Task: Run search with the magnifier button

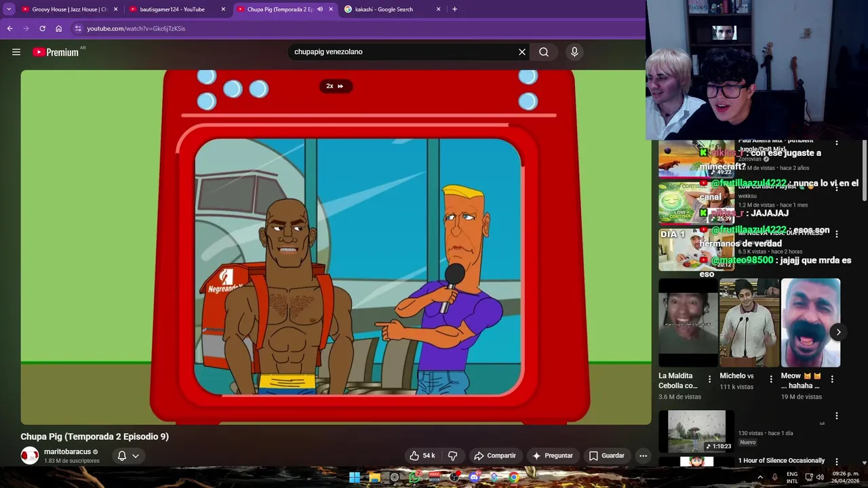Action: [x=544, y=52]
